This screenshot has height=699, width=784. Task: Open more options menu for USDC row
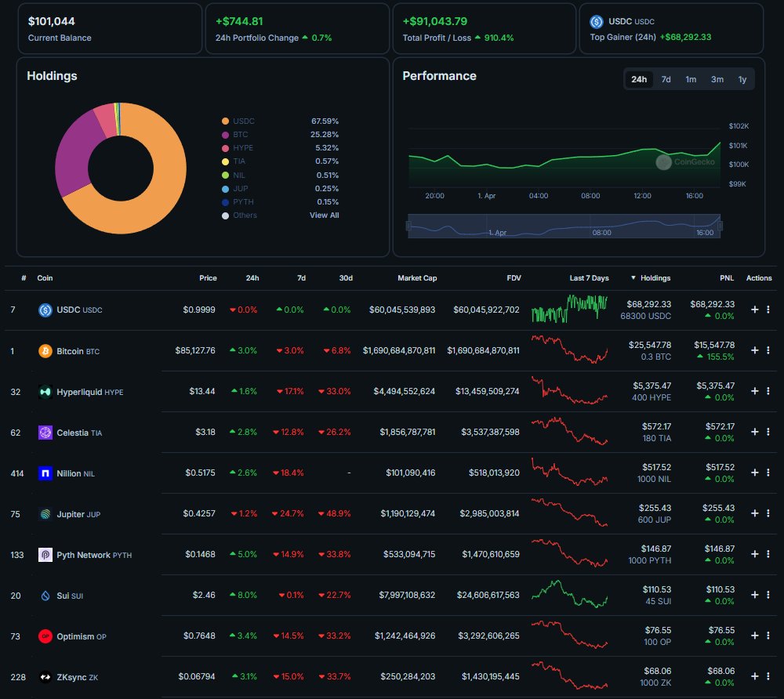pos(768,310)
